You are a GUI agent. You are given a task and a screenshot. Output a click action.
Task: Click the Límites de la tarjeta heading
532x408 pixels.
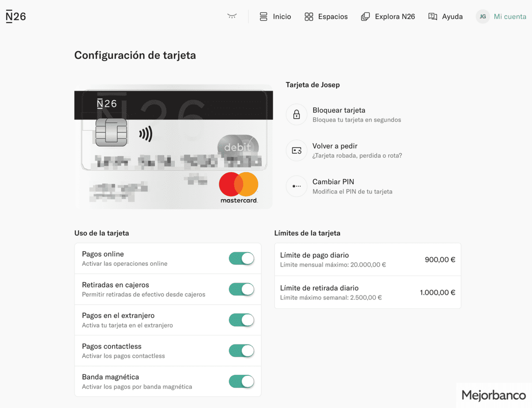pos(307,233)
